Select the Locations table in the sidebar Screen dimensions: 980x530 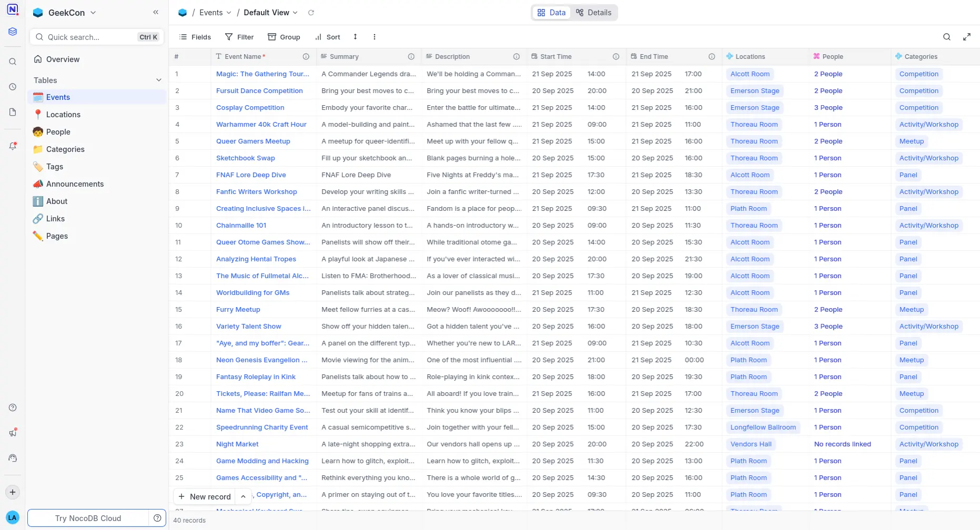[97, 115]
